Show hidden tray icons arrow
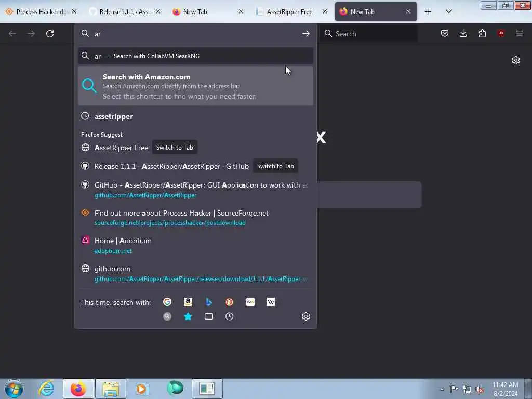Viewport: 532px width, 399px height. 442,389
